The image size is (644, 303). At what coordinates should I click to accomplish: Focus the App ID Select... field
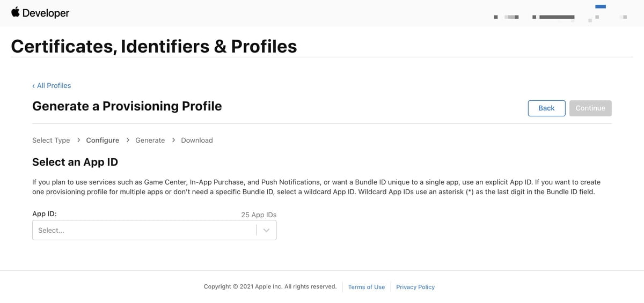144,230
